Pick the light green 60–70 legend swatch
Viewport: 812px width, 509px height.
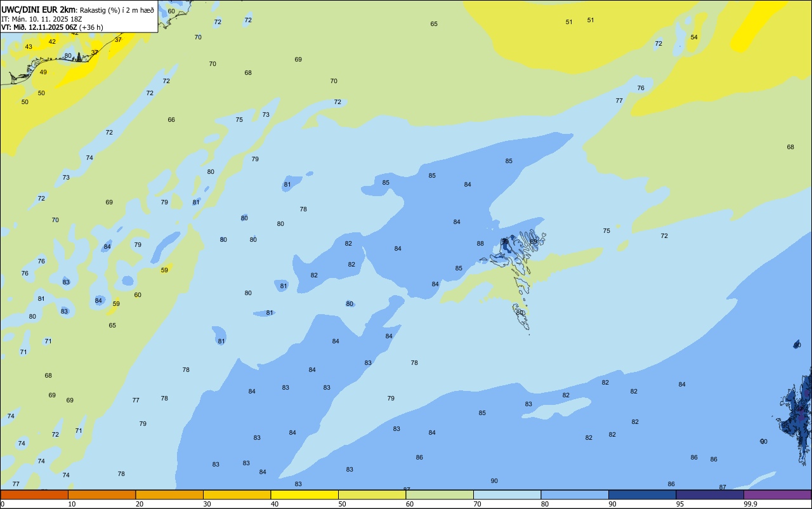440,494
